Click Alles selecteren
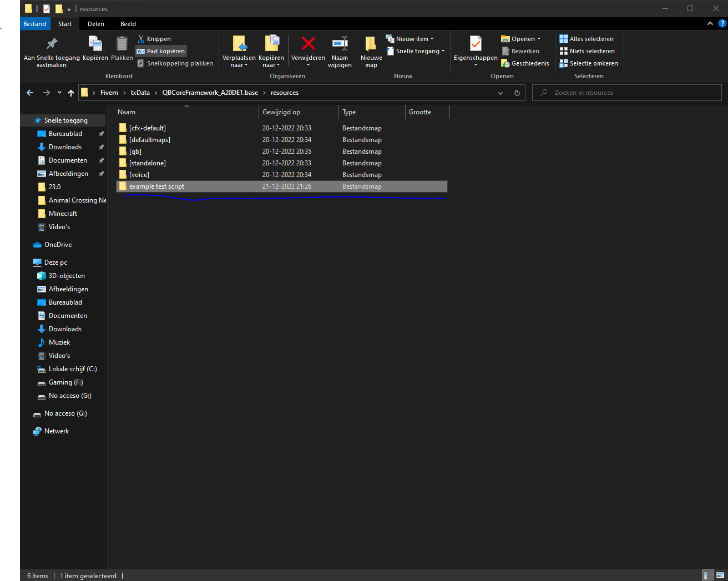Viewport: 728px width, 581px height. click(587, 39)
